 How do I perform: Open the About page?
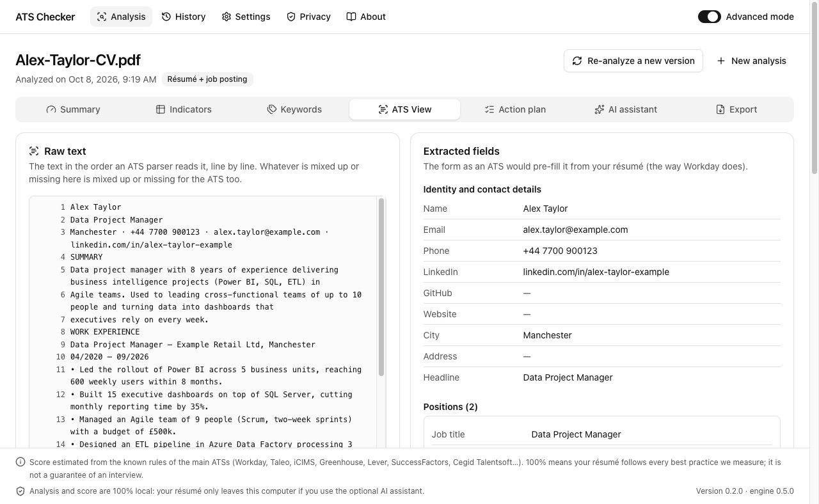366,17
